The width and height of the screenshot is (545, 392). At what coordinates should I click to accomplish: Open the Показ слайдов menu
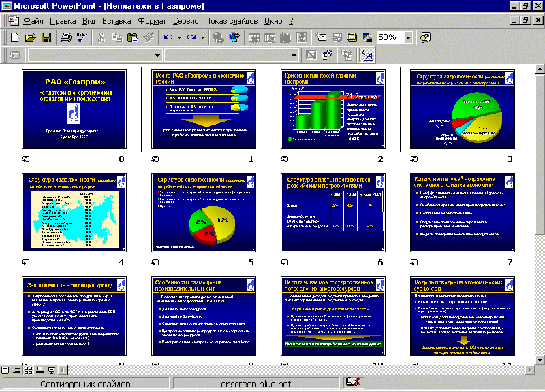point(231,21)
